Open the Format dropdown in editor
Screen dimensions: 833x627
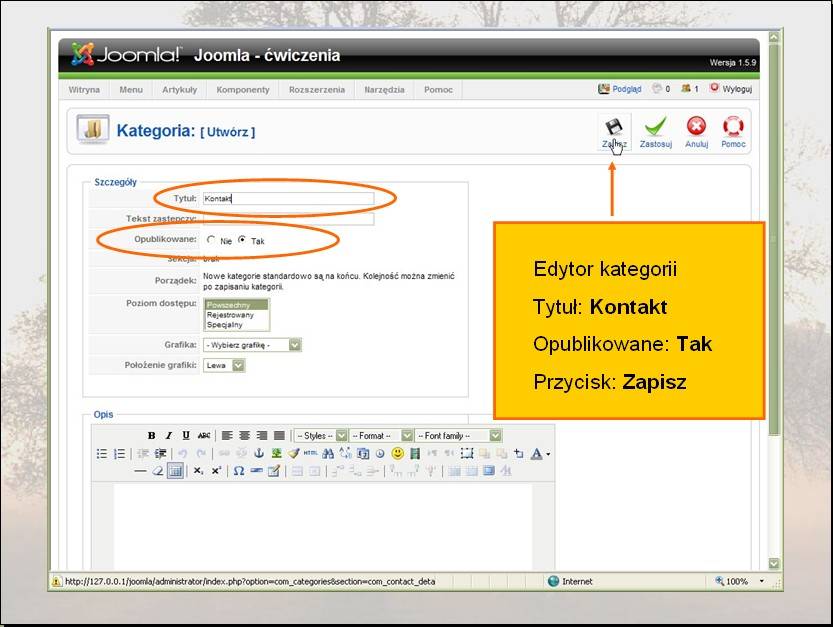point(380,436)
